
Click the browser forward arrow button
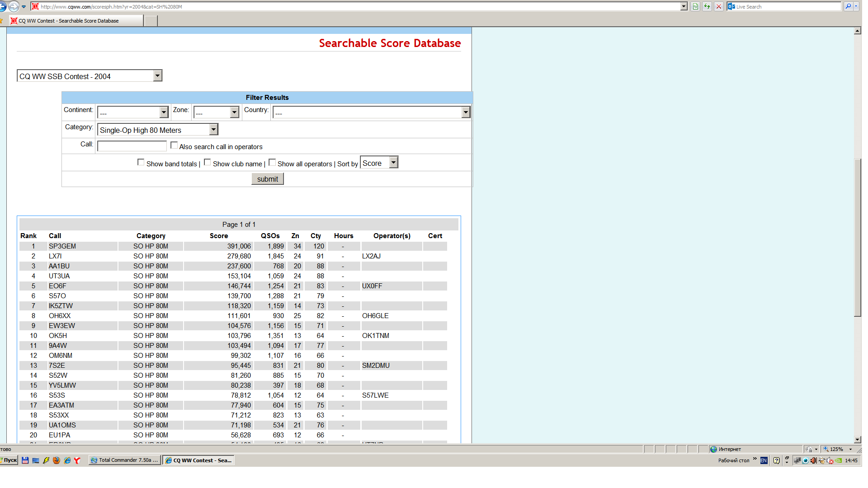14,6
